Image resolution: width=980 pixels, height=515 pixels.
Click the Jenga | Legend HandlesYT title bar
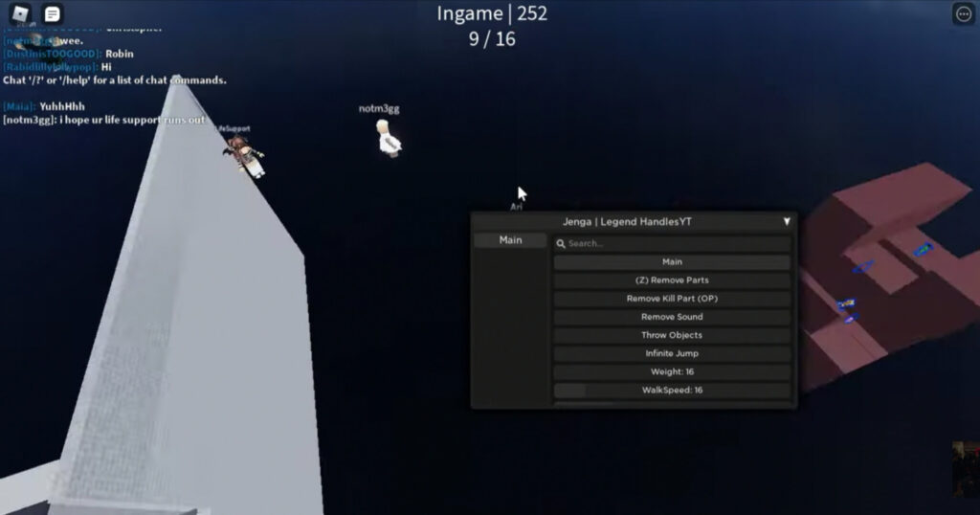[634, 221]
